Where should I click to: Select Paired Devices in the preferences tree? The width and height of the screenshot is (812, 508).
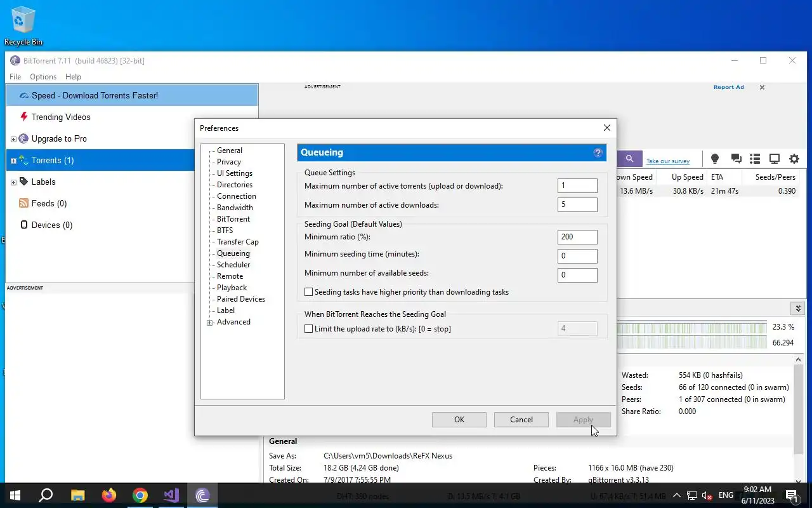coord(241,299)
